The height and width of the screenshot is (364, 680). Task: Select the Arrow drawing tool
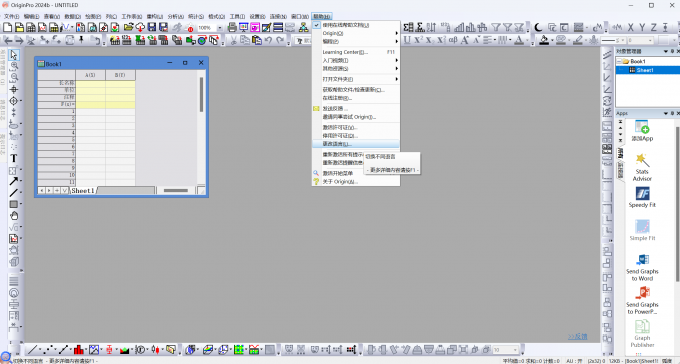(x=13, y=181)
